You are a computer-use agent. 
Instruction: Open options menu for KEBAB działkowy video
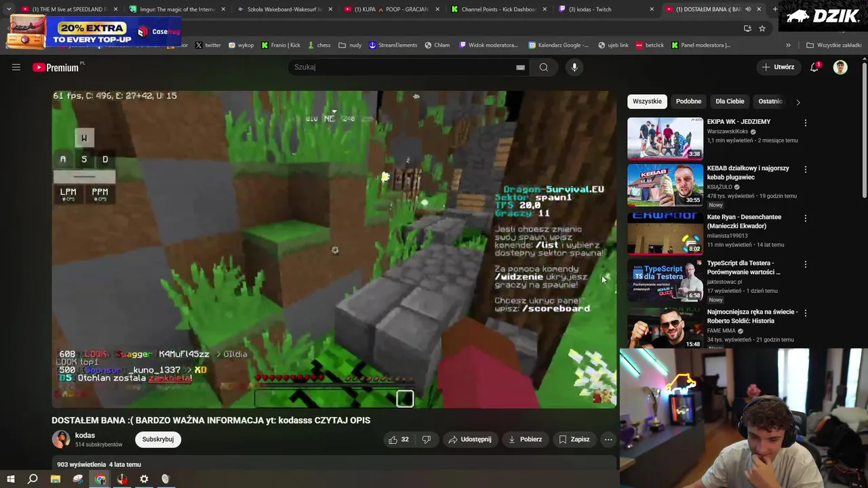coord(806,169)
